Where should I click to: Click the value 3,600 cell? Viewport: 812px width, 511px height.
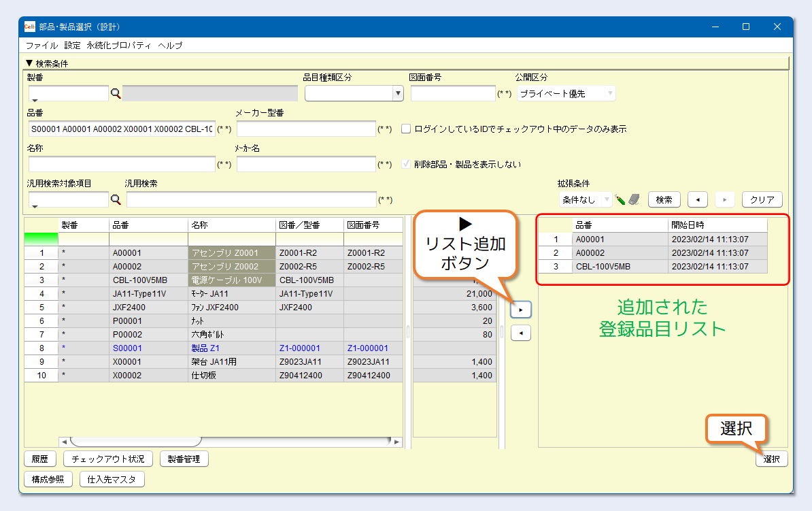[455, 308]
